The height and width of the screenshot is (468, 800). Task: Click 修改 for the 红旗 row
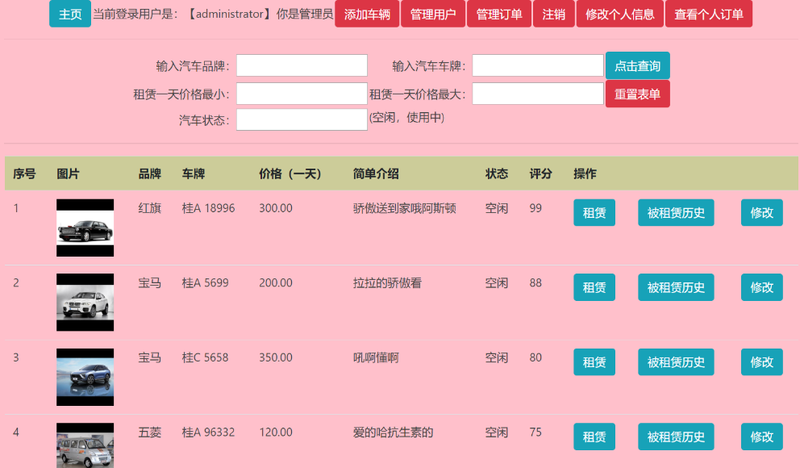[x=762, y=212]
